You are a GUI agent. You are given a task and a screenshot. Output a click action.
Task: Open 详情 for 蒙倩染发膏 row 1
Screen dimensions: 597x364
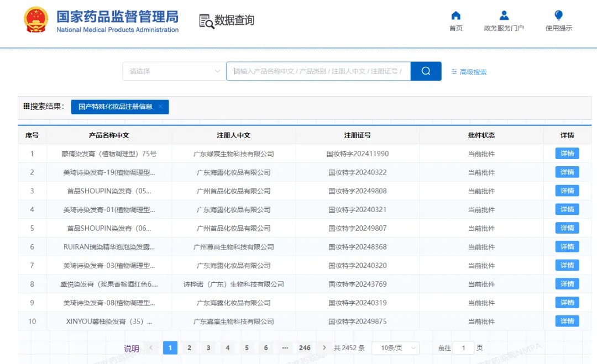(x=567, y=154)
